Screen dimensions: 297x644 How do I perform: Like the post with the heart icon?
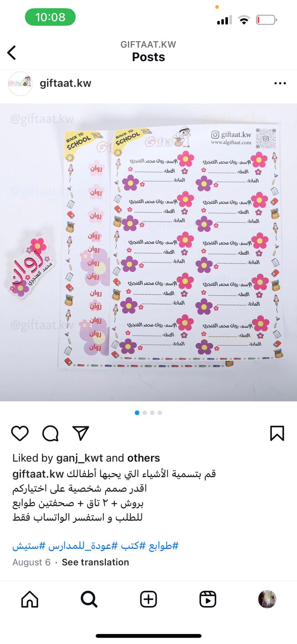coord(20,433)
